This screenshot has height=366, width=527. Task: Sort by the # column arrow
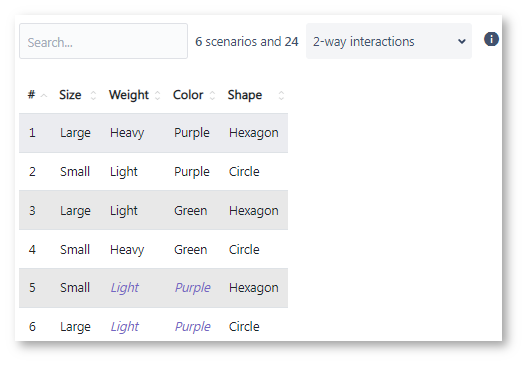point(44,96)
